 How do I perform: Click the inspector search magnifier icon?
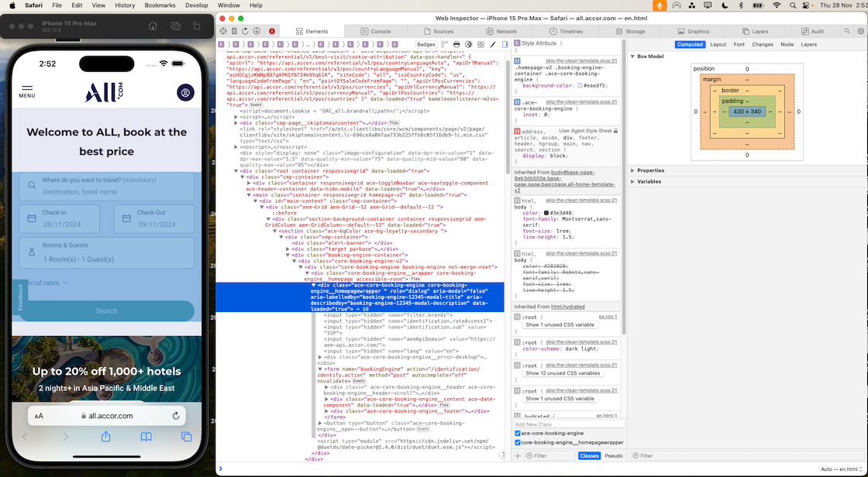846,31
